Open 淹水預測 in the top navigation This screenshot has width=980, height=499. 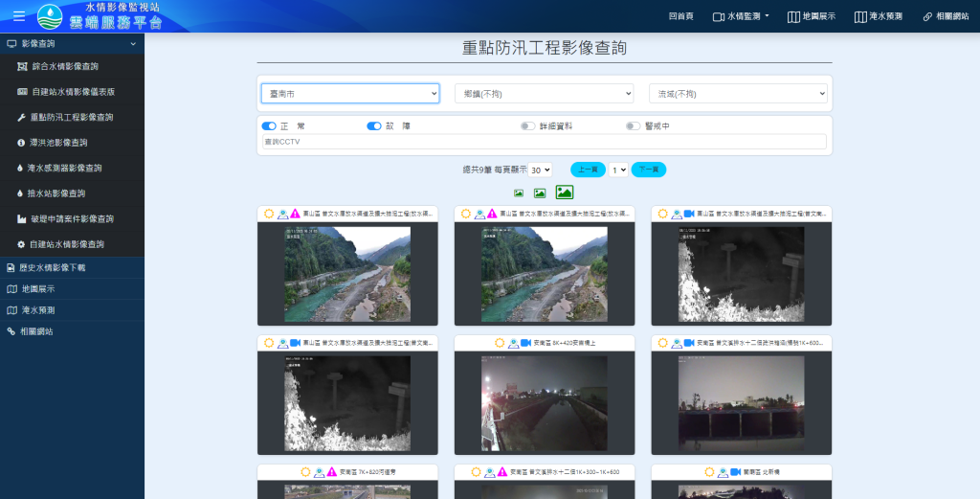point(879,17)
